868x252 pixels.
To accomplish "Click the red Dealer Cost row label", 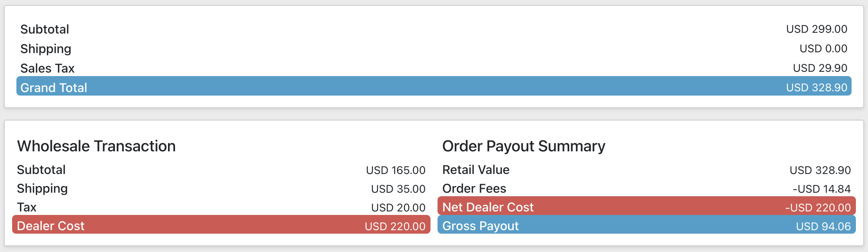I will [x=51, y=226].
